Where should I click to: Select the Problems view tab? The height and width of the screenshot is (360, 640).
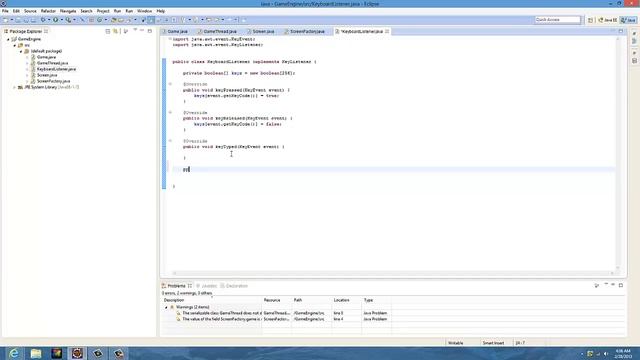(x=176, y=286)
